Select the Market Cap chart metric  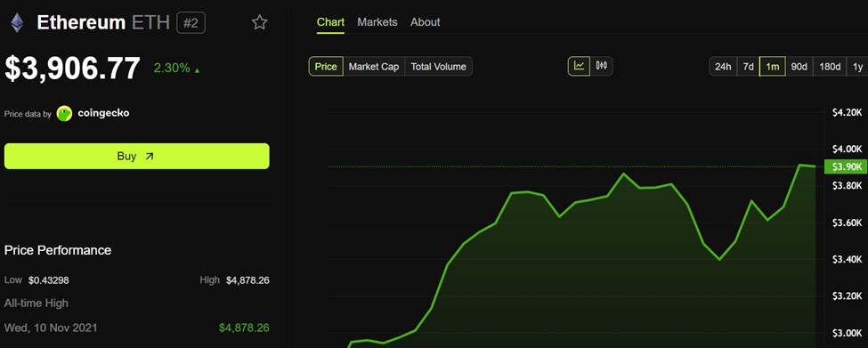[x=374, y=67]
